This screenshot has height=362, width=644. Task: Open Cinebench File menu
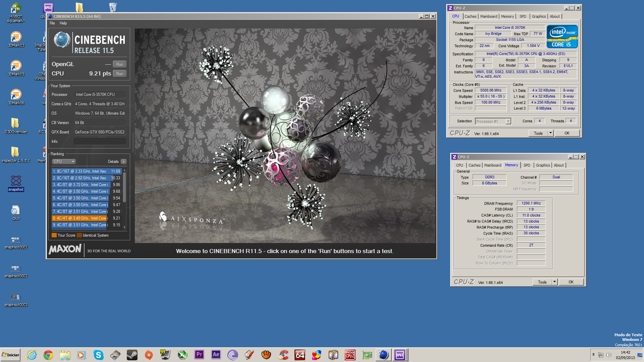pyautogui.click(x=52, y=23)
